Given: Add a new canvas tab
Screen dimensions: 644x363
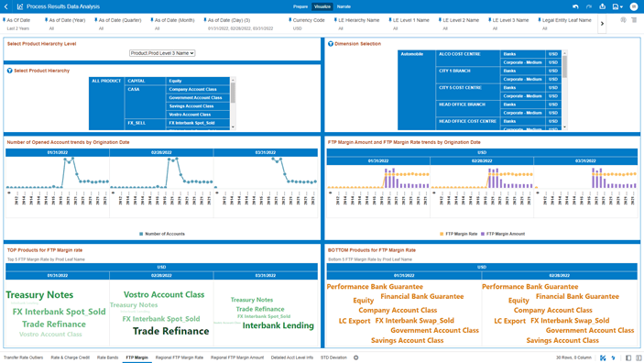Looking at the screenshot, I should (356, 357).
